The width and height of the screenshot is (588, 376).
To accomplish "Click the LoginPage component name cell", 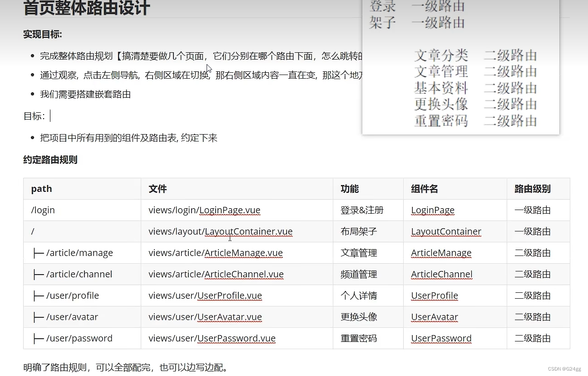I will 455,210.
